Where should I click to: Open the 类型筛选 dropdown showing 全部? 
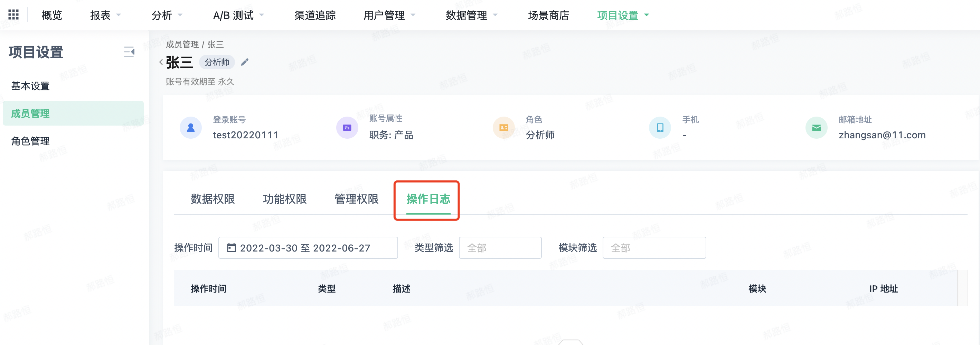coord(500,248)
